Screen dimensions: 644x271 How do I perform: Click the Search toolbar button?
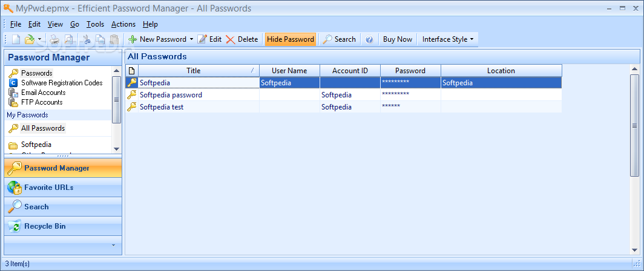(339, 39)
